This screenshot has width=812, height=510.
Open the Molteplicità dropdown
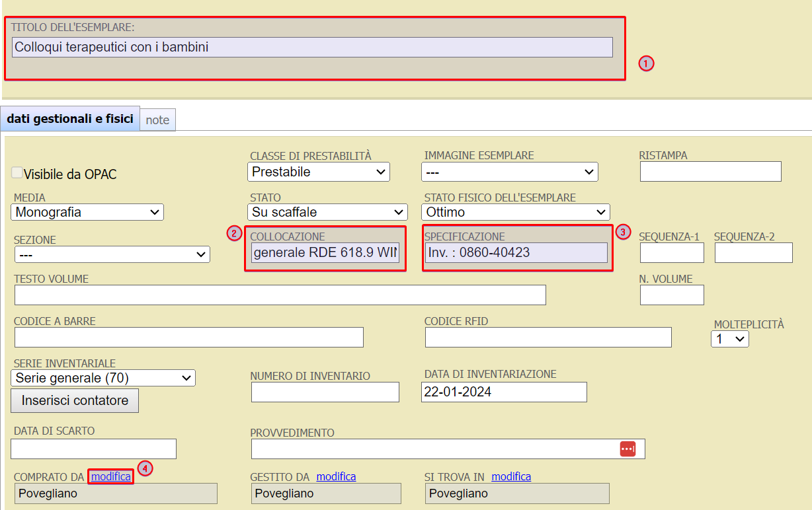pos(729,339)
